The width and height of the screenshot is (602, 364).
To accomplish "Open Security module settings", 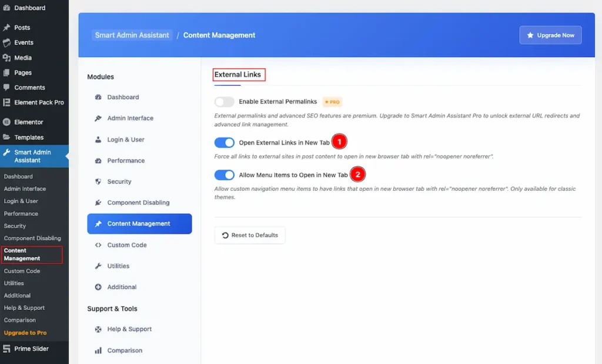I will click(139, 181).
